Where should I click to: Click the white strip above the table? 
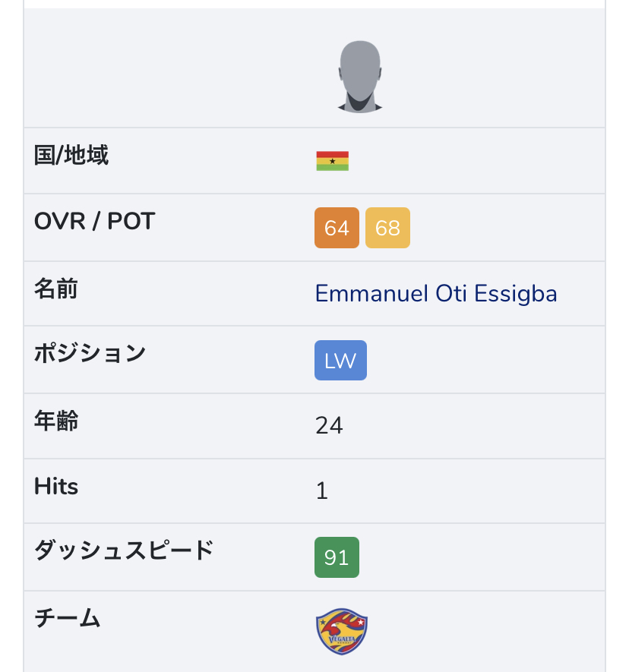pyautogui.click(x=314, y=4)
